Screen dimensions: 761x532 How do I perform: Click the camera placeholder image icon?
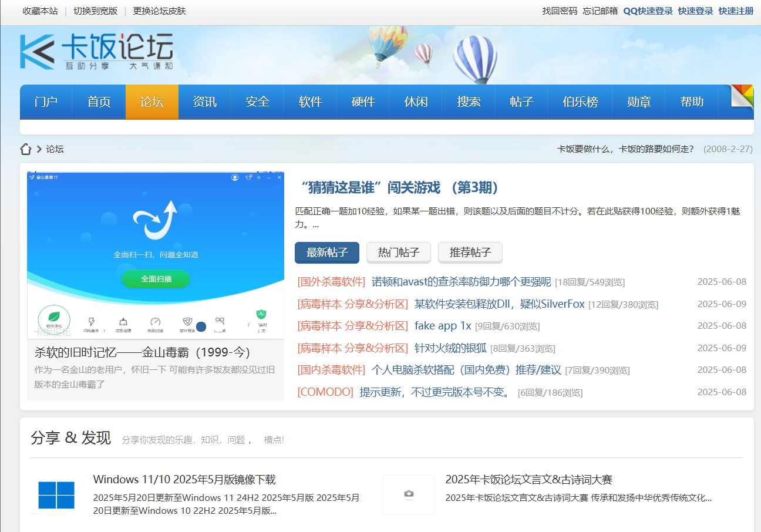[409, 494]
